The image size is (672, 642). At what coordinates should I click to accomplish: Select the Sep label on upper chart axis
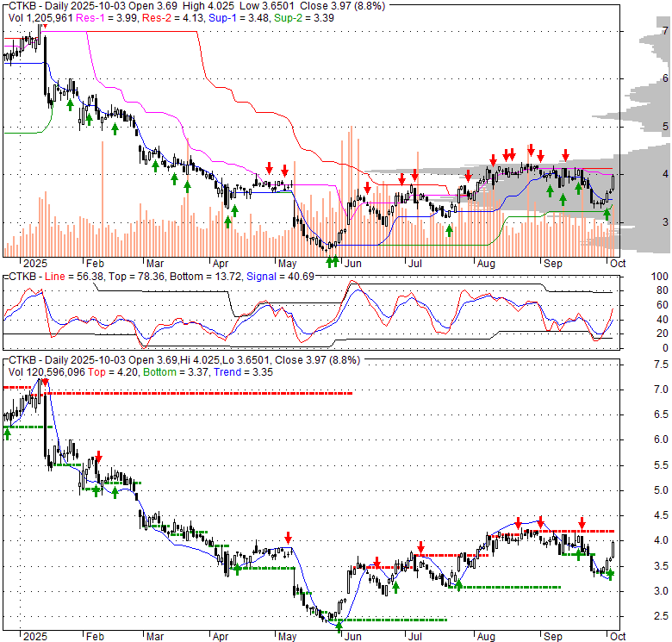click(x=553, y=263)
